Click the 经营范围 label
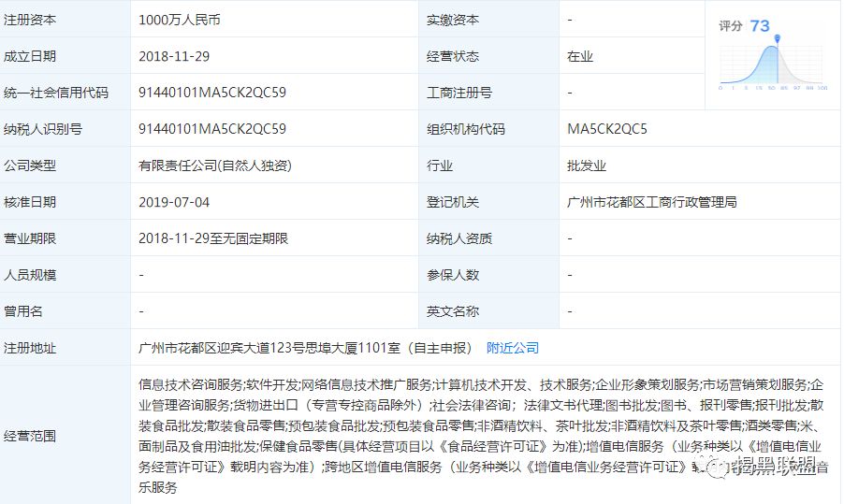Image resolution: width=844 pixels, height=504 pixels. click(x=30, y=436)
